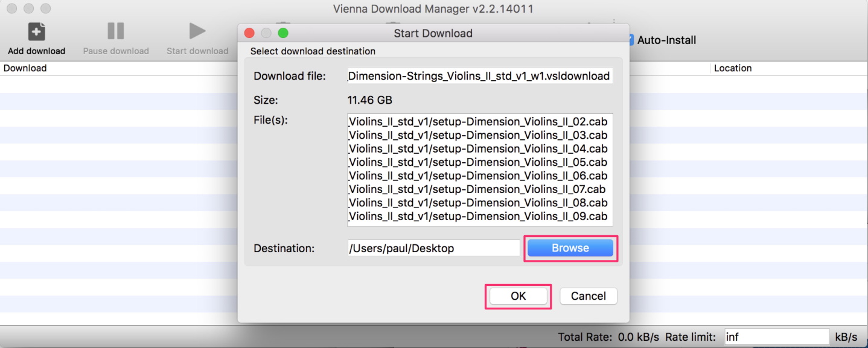Click the green zoom button on the dialog
The height and width of the screenshot is (348, 868).
point(283,33)
